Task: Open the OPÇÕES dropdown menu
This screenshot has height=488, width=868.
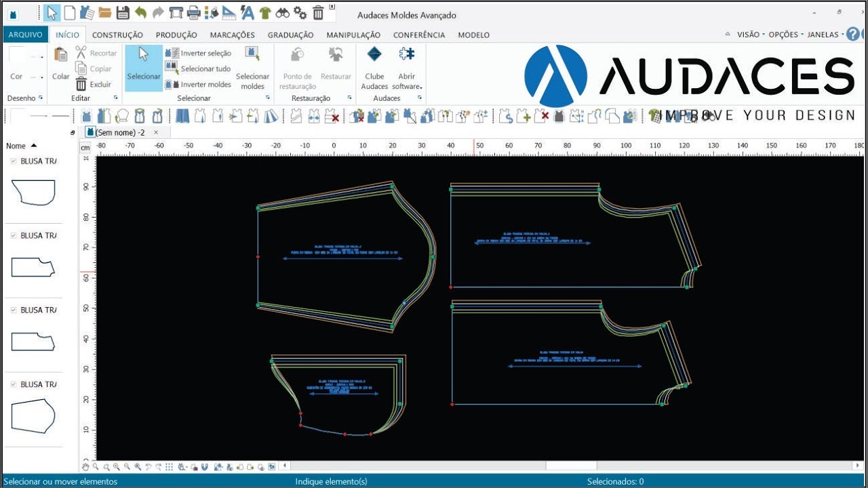Action: click(787, 35)
